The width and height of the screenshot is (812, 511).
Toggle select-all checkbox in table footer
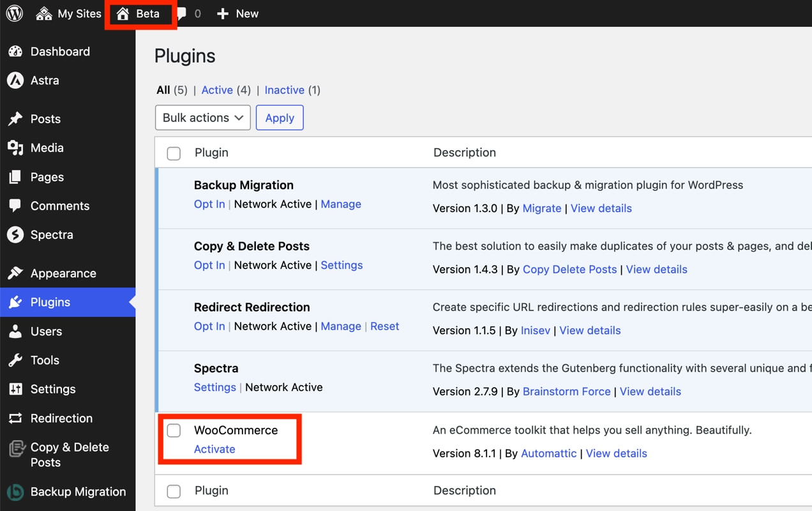(x=174, y=491)
